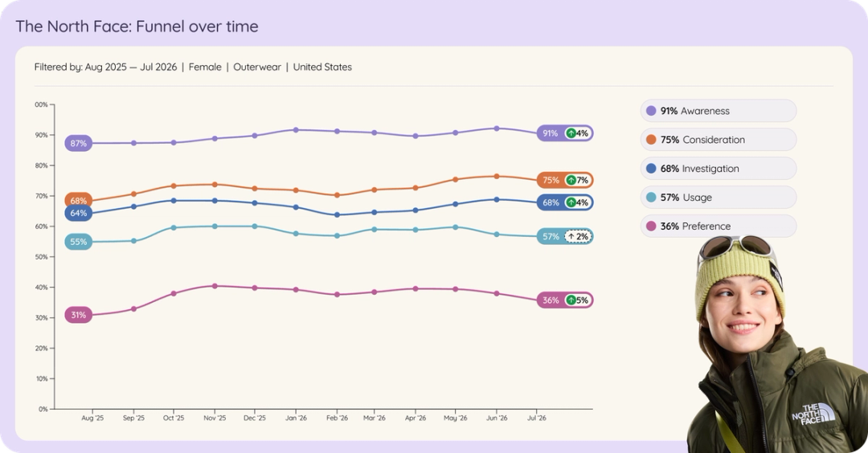
Task: Click the Jul '26 x-axis label
Action: [x=536, y=418]
